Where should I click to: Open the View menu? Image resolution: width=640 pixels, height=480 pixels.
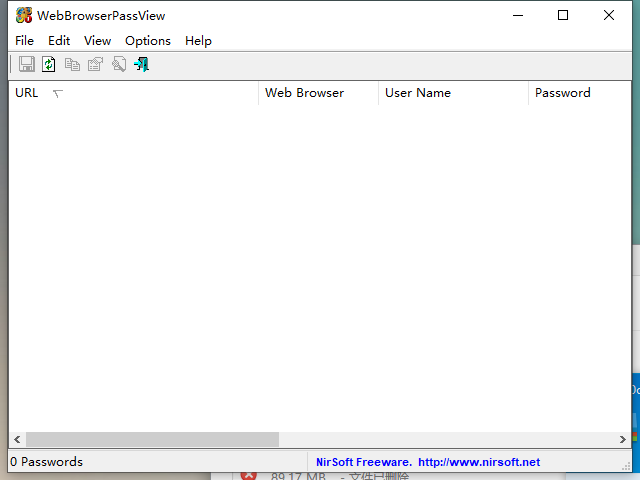97,41
